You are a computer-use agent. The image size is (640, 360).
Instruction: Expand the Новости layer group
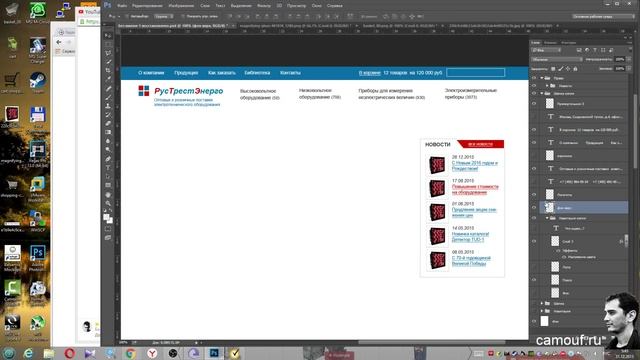[x=547, y=85]
